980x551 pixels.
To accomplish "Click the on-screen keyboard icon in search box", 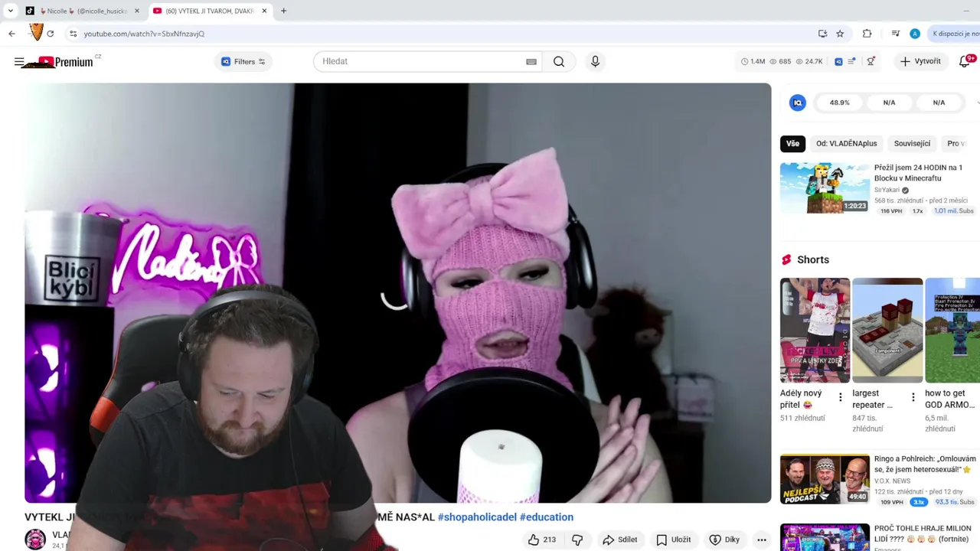I will [x=531, y=62].
